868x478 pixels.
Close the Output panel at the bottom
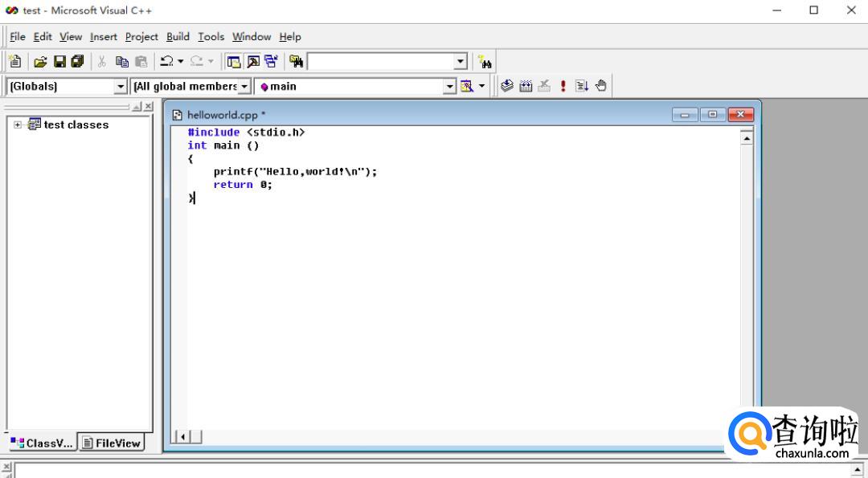[6, 468]
